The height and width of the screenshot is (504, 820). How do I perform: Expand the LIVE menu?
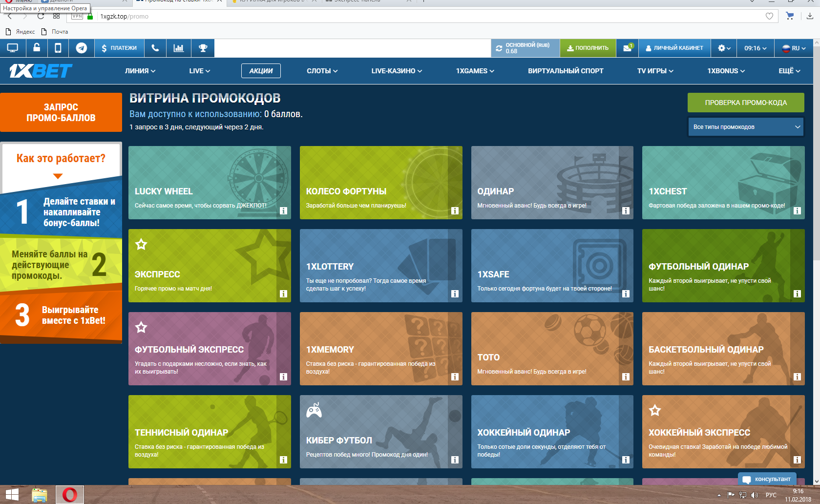[200, 71]
